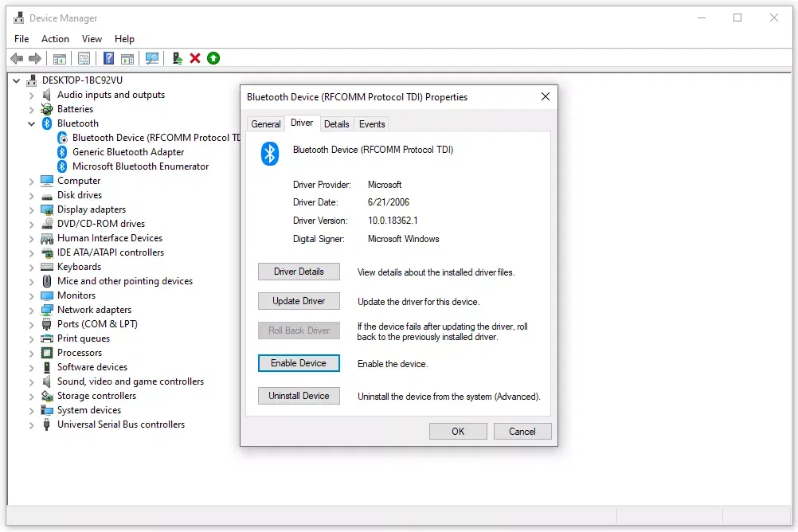Click the Update device driver toolbar icon
The height and width of the screenshot is (532, 798).
(x=177, y=59)
